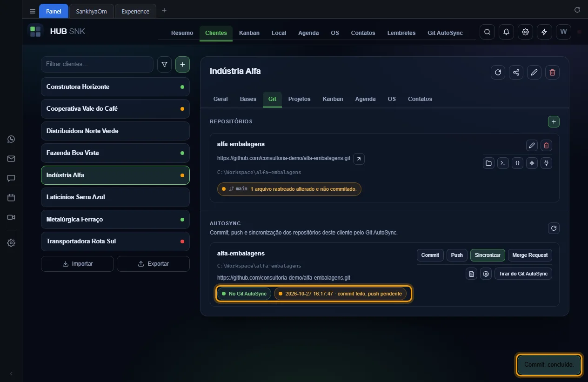This screenshot has height=382, width=588.
Task: Select client Transportadora Rota Sul
Action: pos(115,241)
